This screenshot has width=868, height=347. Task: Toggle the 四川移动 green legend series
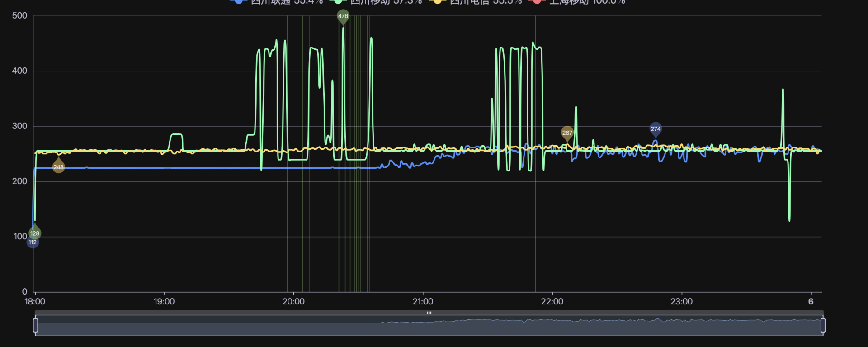pyautogui.click(x=376, y=2)
